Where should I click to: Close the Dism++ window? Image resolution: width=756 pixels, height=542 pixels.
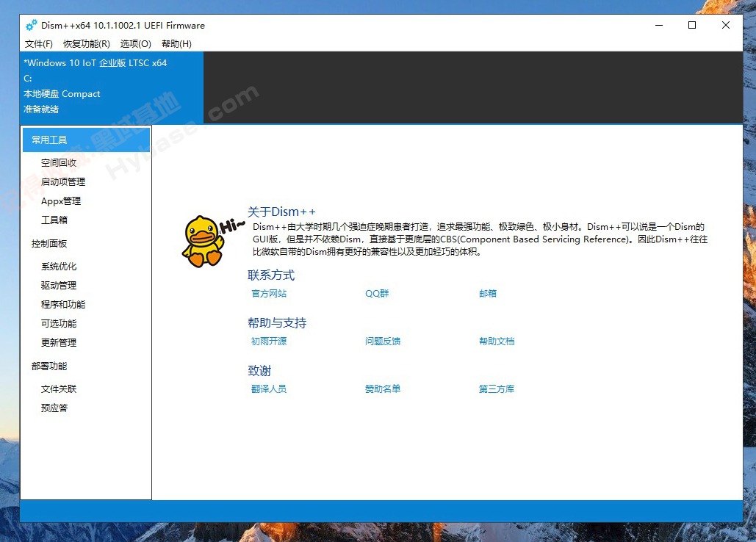pyautogui.click(x=726, y=25)
